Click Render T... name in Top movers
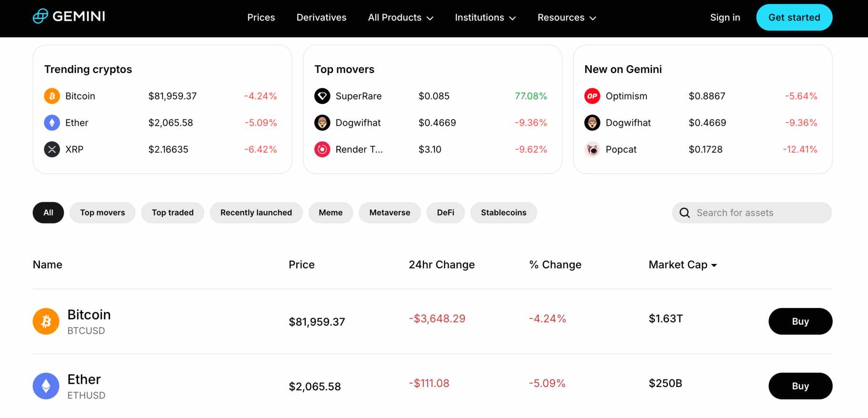868x418 pixels. [x=359, y=150]
